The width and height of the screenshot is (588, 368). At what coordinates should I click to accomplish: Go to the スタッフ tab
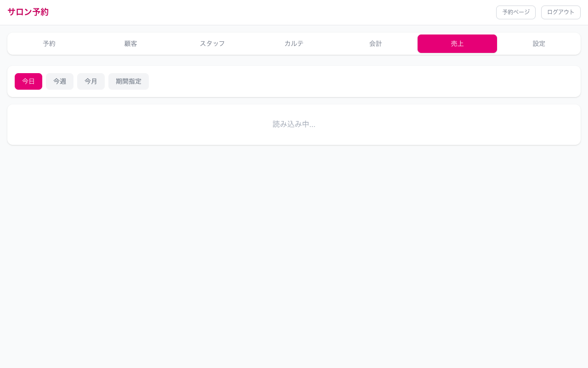212,44
